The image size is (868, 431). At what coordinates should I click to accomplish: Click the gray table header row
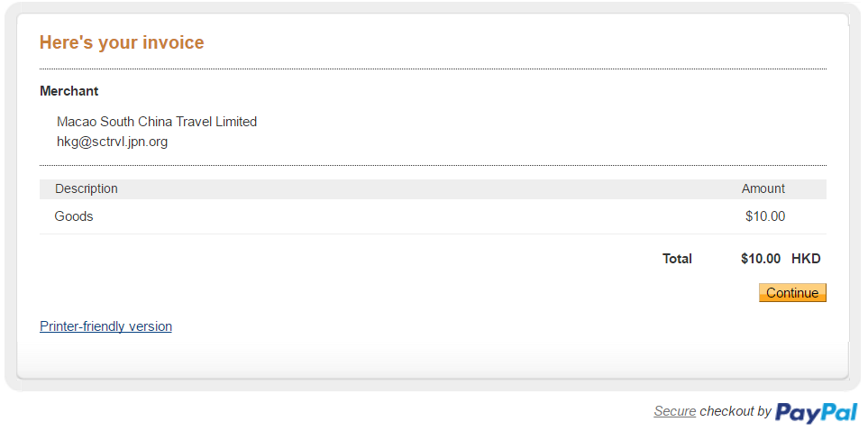[x=433, y=189]
